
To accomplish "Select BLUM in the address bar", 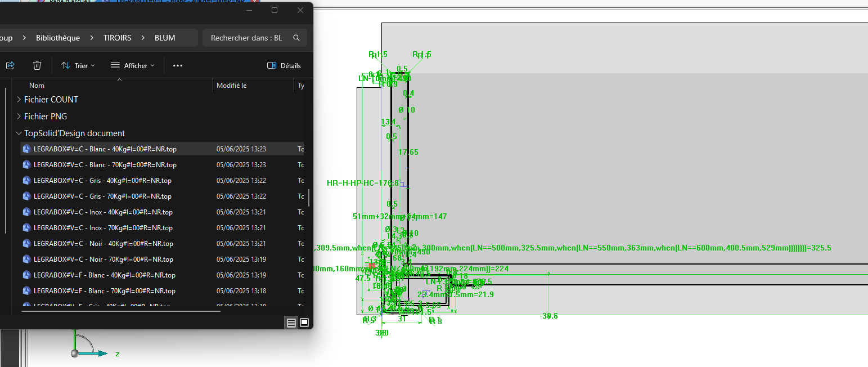I will [x=165, y=38].
